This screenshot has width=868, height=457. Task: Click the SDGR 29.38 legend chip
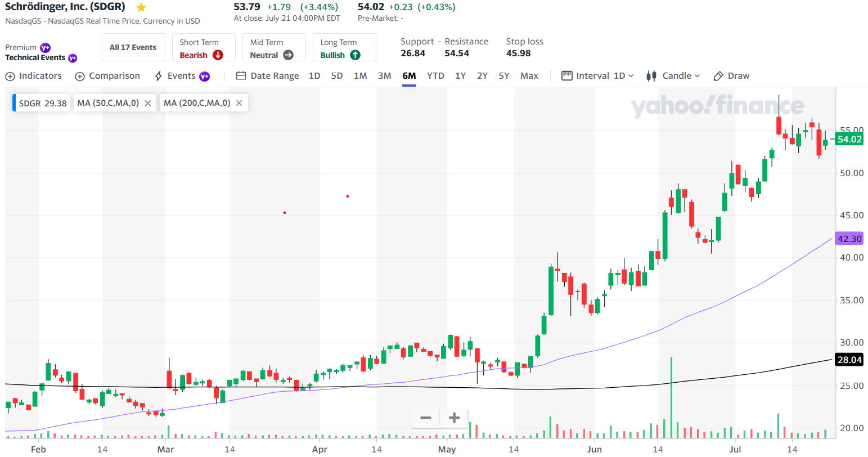coord(42,103)
